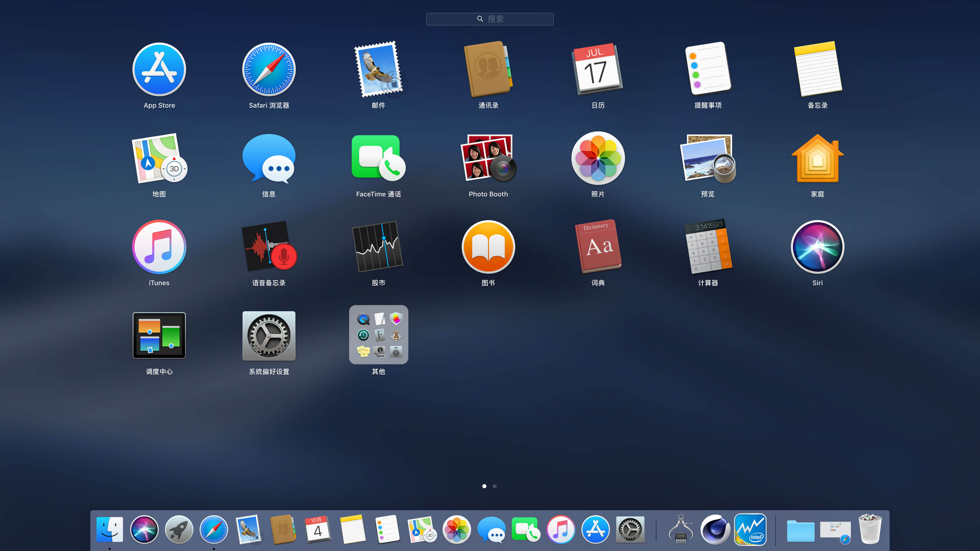980x551 pixels.
Task: Expand the 其他 folder of apps
Action: click(378, 335)
